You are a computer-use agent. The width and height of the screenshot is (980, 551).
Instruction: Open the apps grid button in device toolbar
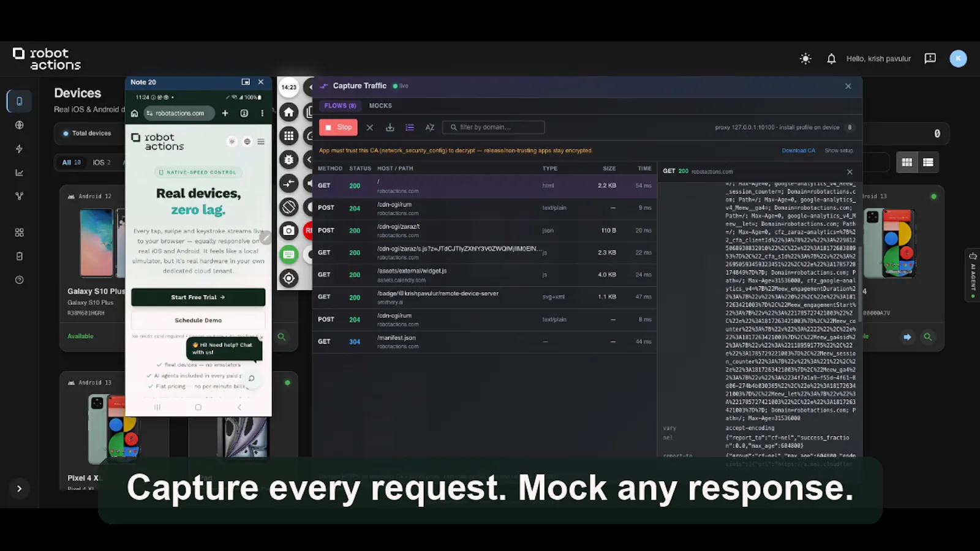coord(289,136)
